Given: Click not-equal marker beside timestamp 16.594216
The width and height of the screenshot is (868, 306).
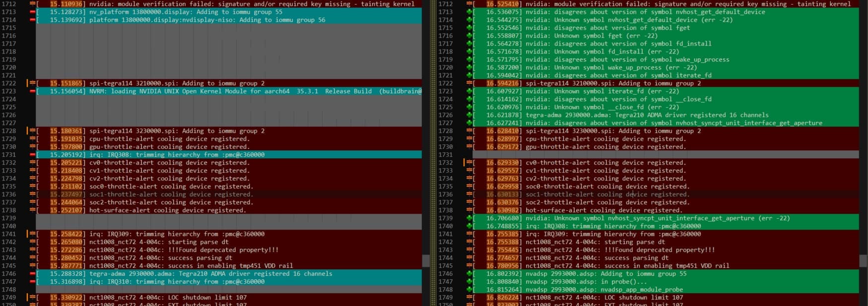Looking at the screenshot, I should (x=469, y=83).
